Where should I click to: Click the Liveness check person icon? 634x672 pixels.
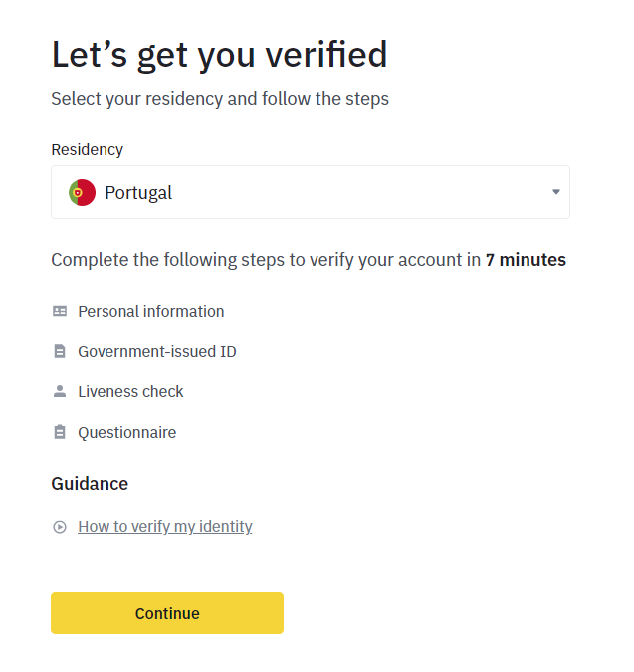click(x=60, y=391)
